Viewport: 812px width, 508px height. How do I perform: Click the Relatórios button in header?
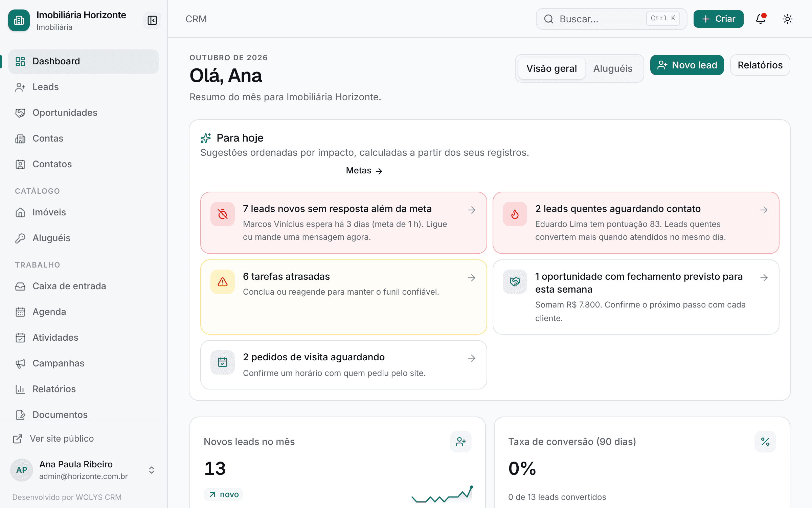(x=760, y=65)
